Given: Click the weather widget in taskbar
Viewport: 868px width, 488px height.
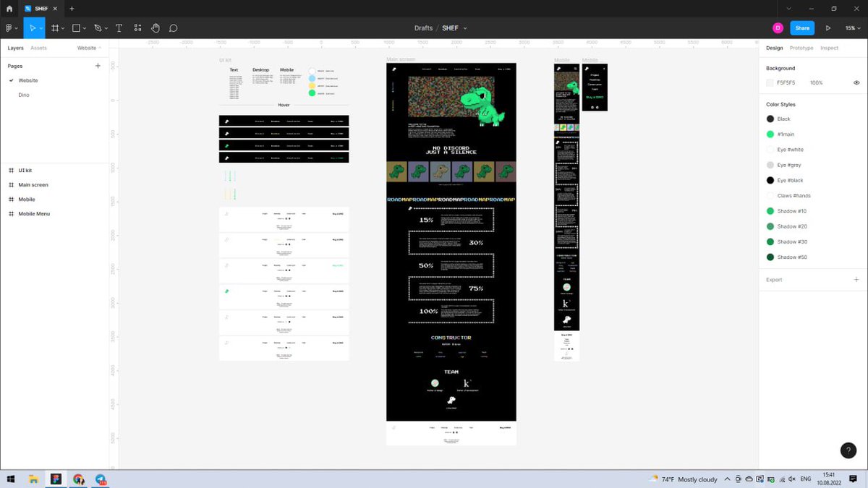Looking at the screenshot, I should click(x=683, y=479).
